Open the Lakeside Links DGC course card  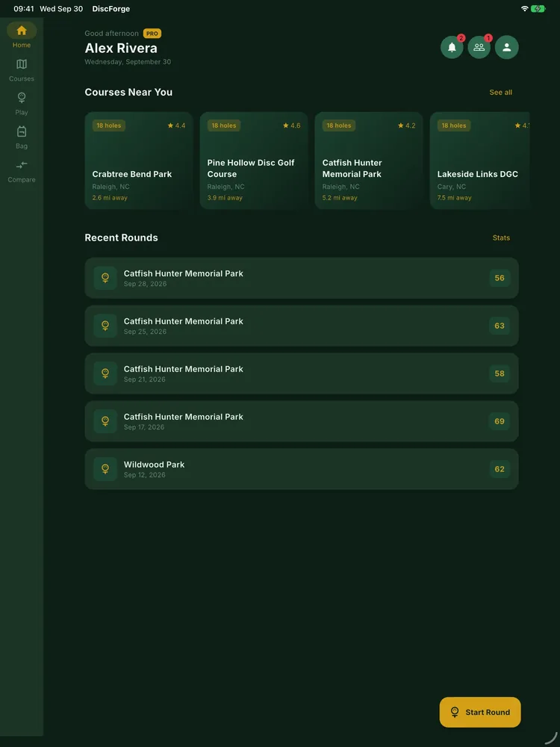click(x=480, y=161)
